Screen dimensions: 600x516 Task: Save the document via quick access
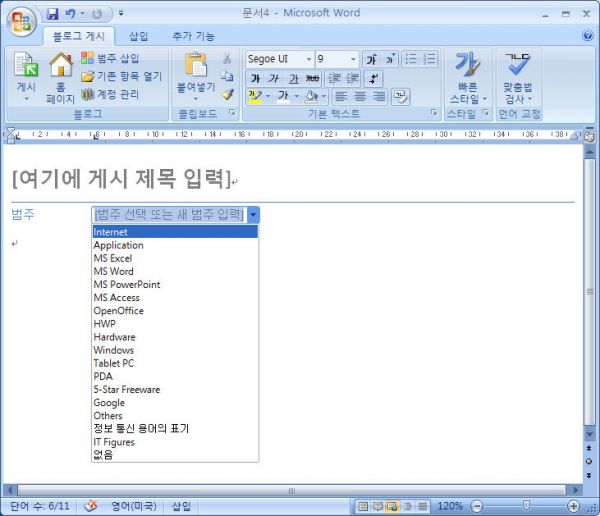click(x=52, y=14)
